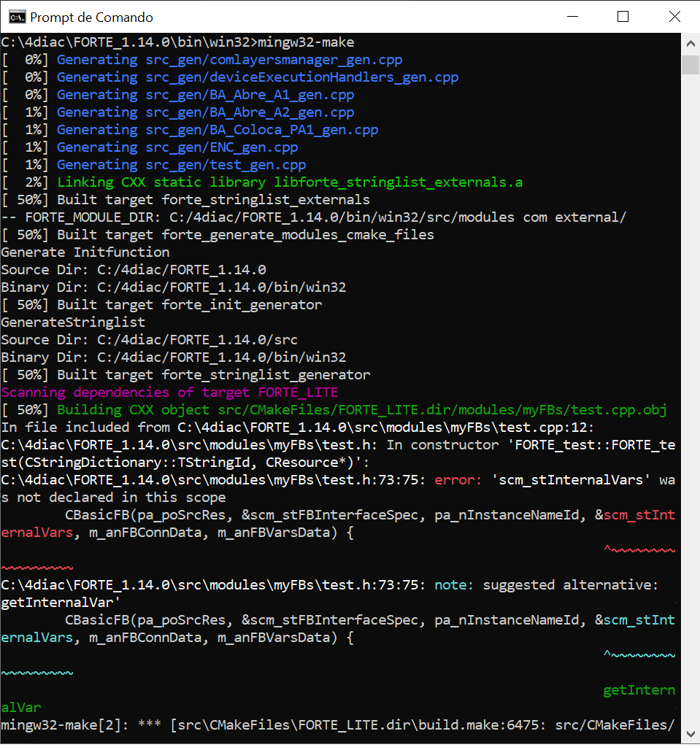Click 'Built target forte_stringlist_externals' line
The height and width of the screenshot is (750, 700).
[x=185, y=199]
